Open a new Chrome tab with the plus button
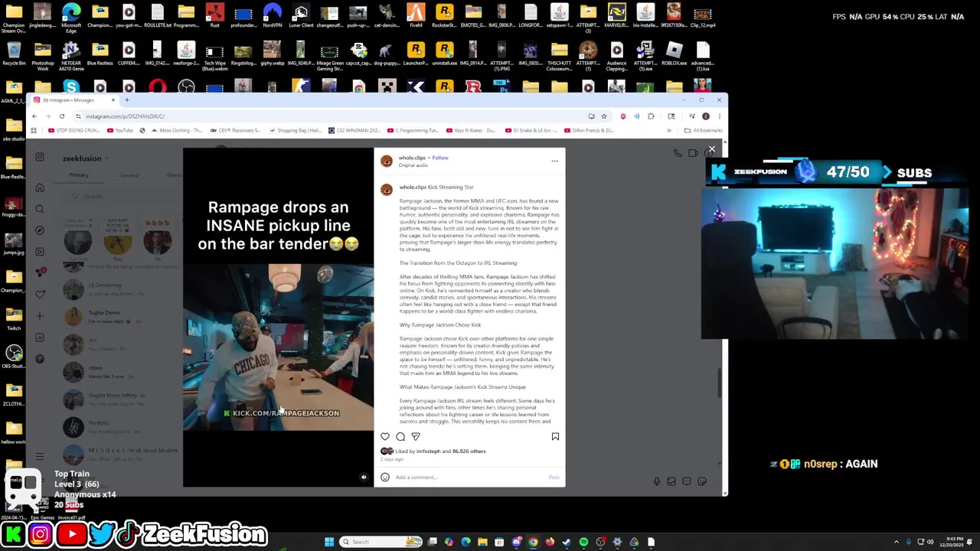The width and height of the screenshot is (980, 551). [127, 100]
